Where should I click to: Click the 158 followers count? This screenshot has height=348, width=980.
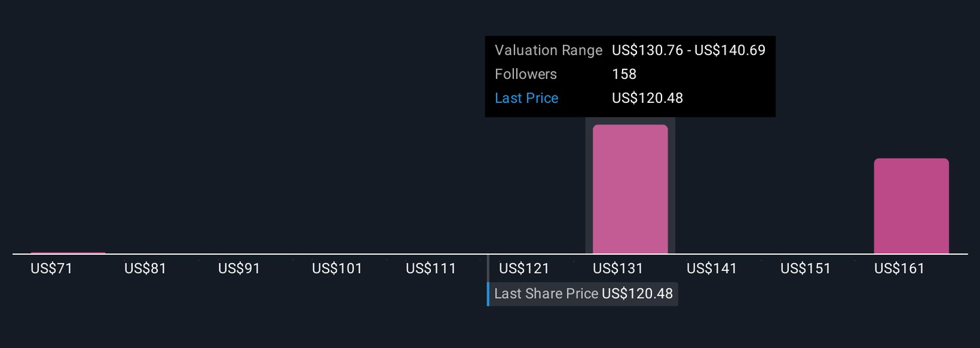click(624, 74)
